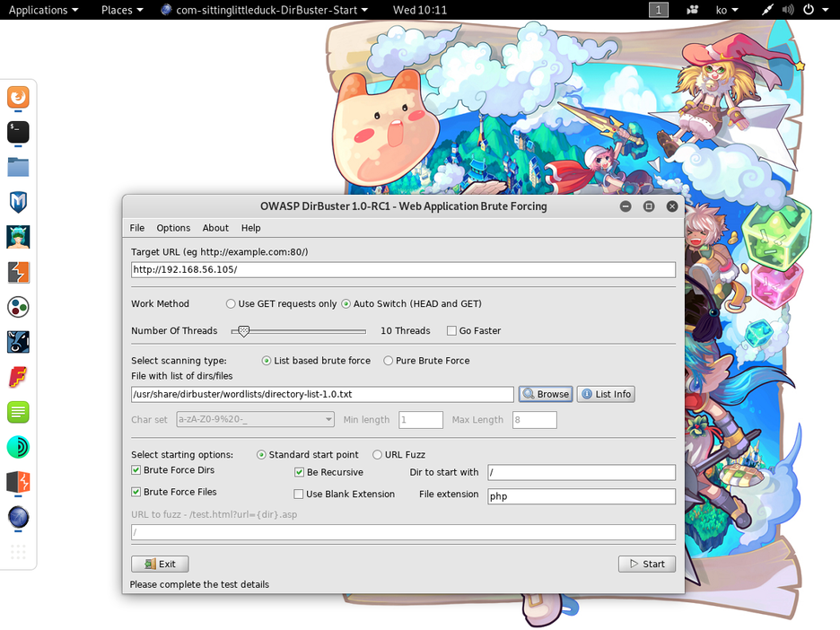Viewport: 840px width, 630px height.
Task: Click the Min length field
Action: 421,419
